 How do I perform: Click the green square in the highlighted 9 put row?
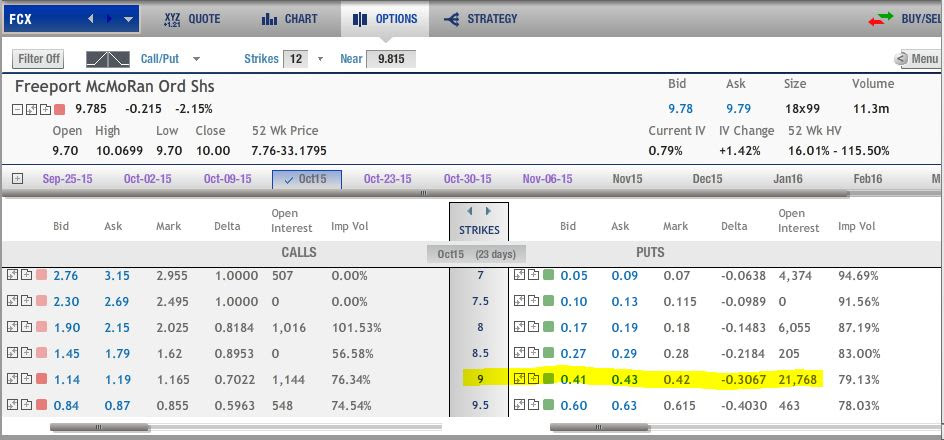pyautogui.click(x=548, y=379)
